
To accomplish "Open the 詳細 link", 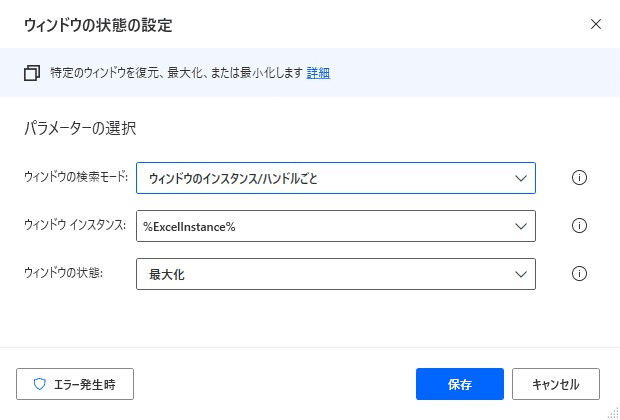I will pos(318,73).
